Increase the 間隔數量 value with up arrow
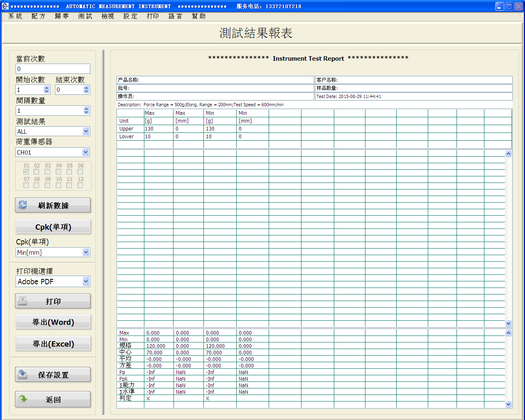 [86, 108]
